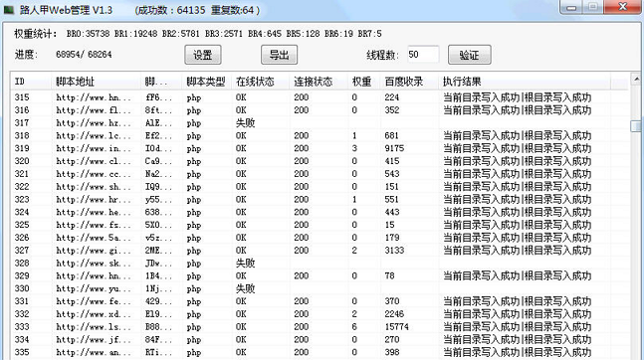
Task: Click the 2246 Baidu index value
Action: [x=394, y=313]
